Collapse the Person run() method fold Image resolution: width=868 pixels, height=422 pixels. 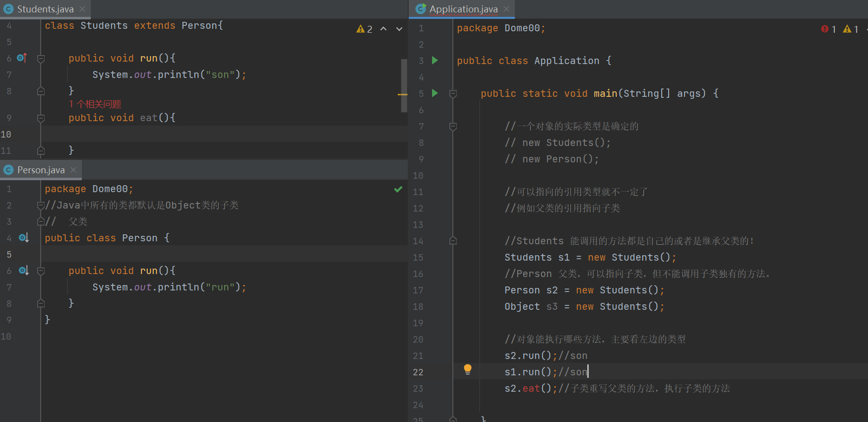41,271
